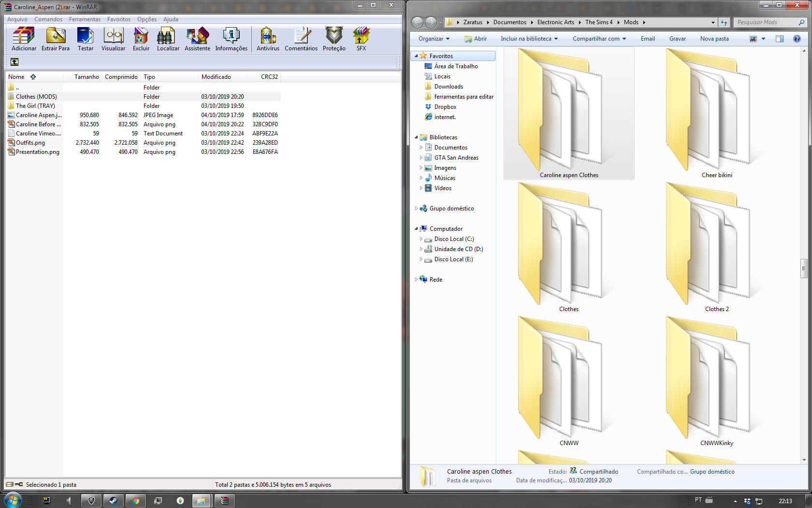Open the Opções menu

[x=147, y=19]
